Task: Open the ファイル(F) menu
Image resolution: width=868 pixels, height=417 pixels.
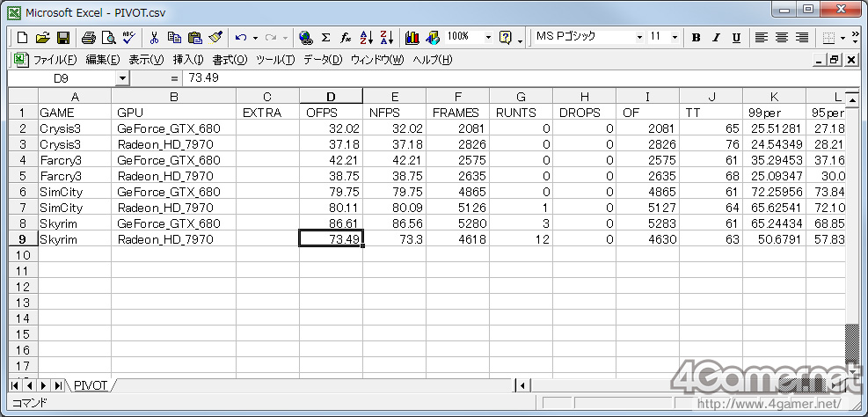Action: [x=55, y=60]
